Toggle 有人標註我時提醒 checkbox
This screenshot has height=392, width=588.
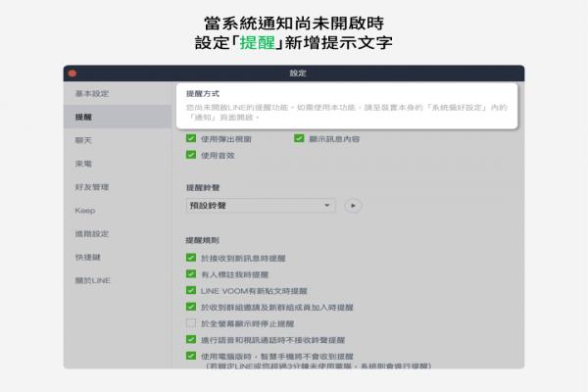tap(191, 274)
